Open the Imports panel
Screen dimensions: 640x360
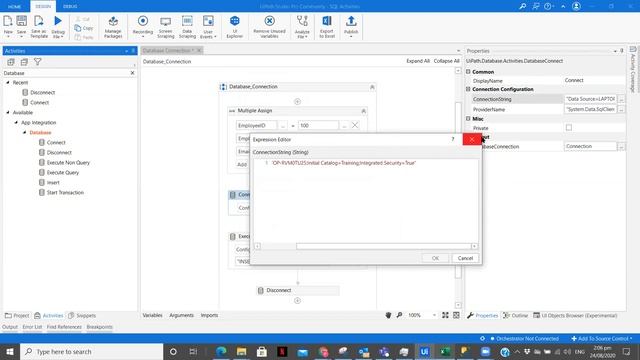tap(209, 315)
